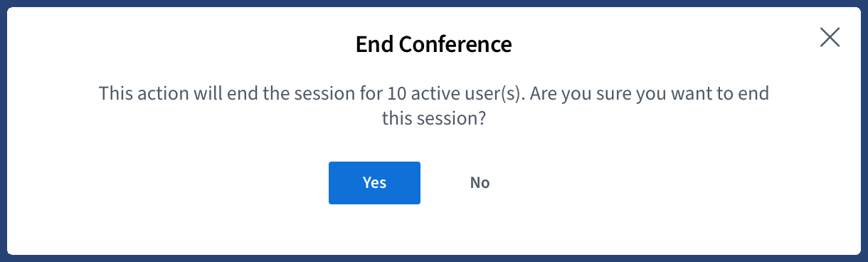Confirm ending the session with Yes
The image size is (868, 262).
(374, 183)
